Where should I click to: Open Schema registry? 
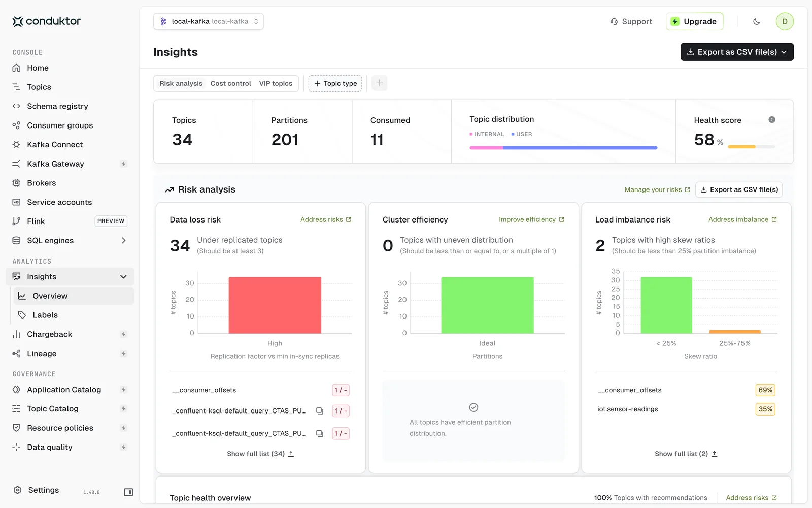(x=70, y=106)
